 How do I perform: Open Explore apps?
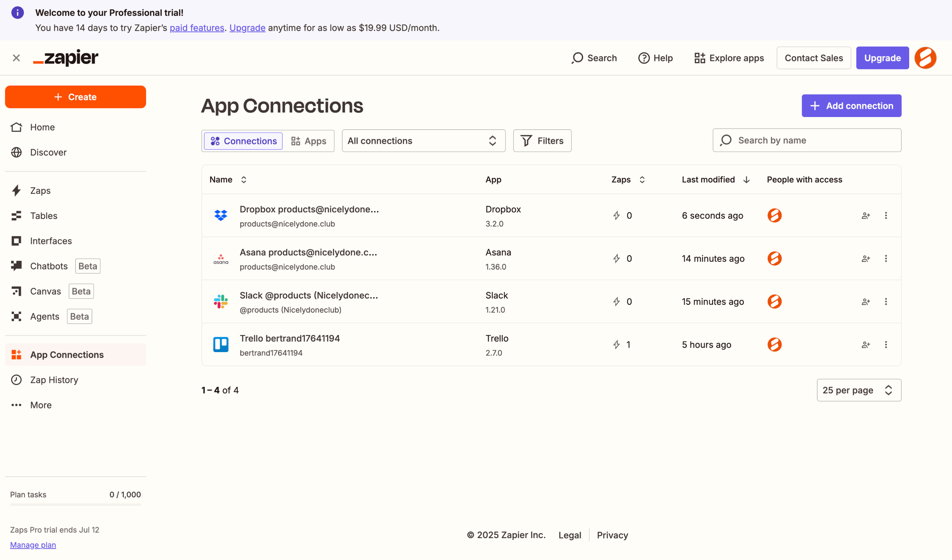(729, 58)
